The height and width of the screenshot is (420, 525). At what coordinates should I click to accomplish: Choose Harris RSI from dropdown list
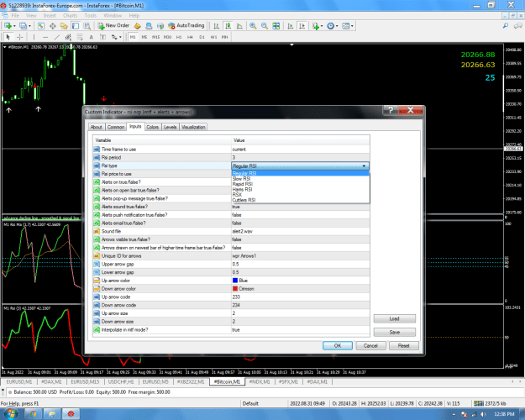301,189
